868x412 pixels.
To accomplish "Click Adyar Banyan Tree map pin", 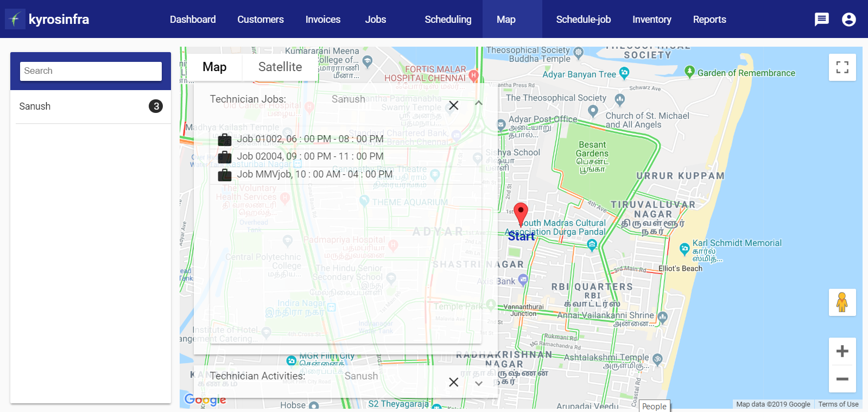I will coord(624,72).
